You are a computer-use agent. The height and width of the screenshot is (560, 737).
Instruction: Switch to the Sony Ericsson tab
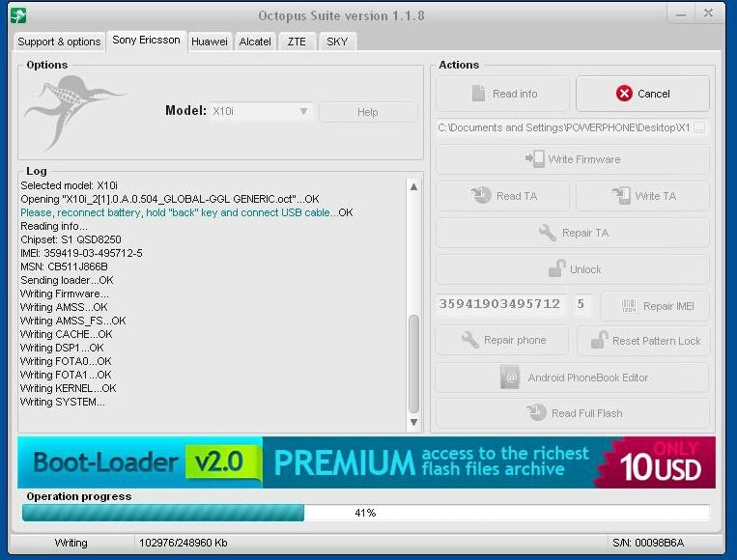tap(146, 41)
